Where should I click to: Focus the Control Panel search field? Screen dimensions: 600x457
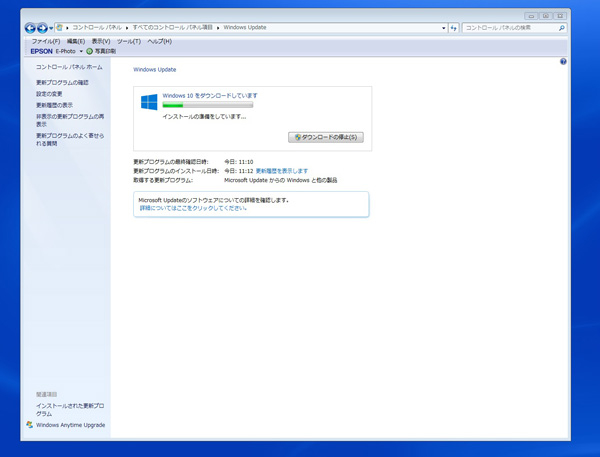point(510,28)
